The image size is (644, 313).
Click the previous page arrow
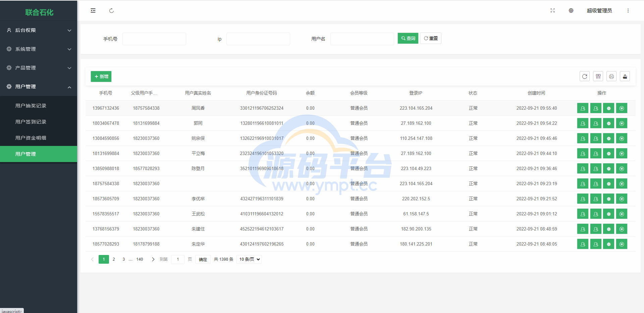point(92,259)
